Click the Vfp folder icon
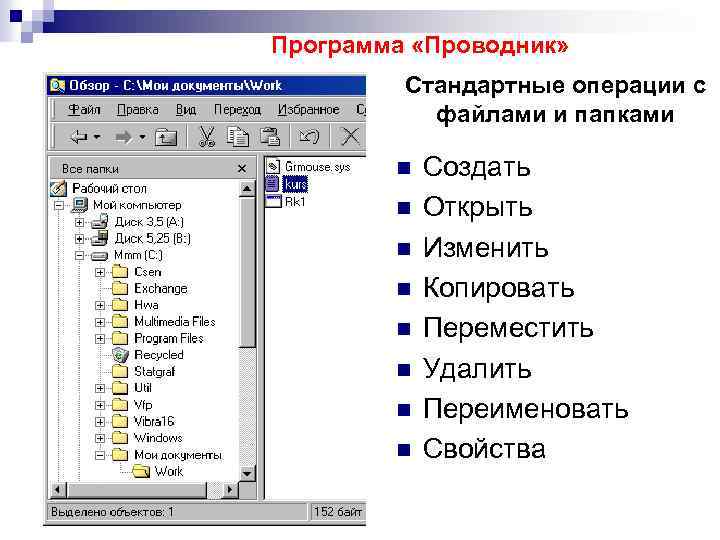This screenshot has height=540, width=720. pos(120,405)
